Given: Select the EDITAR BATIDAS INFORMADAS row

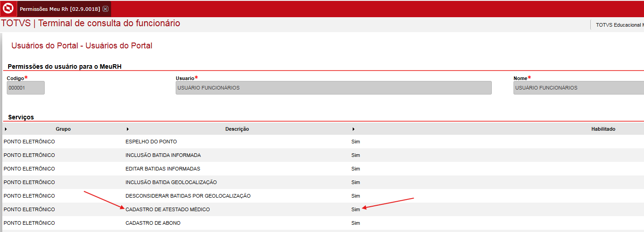Looking at the screenshot, I should coord(322,169).
